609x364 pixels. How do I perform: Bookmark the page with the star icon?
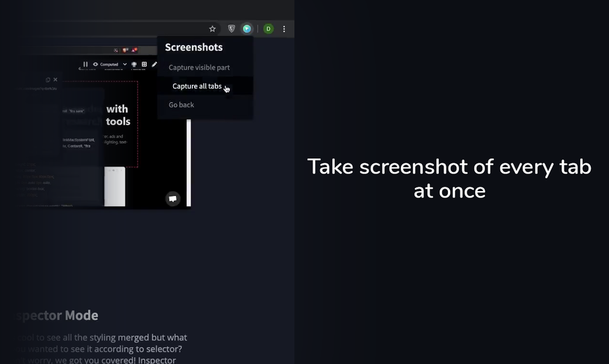(x=212, y=29)
